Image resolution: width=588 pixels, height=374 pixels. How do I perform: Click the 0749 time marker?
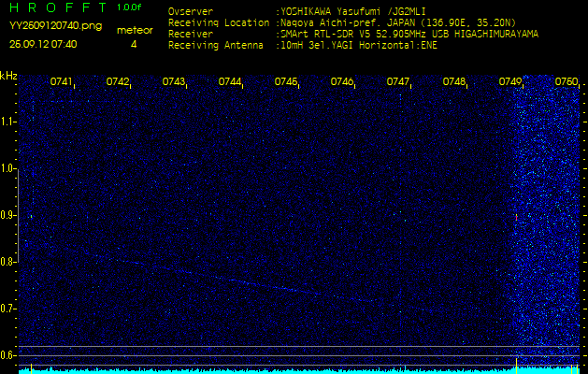510,82
